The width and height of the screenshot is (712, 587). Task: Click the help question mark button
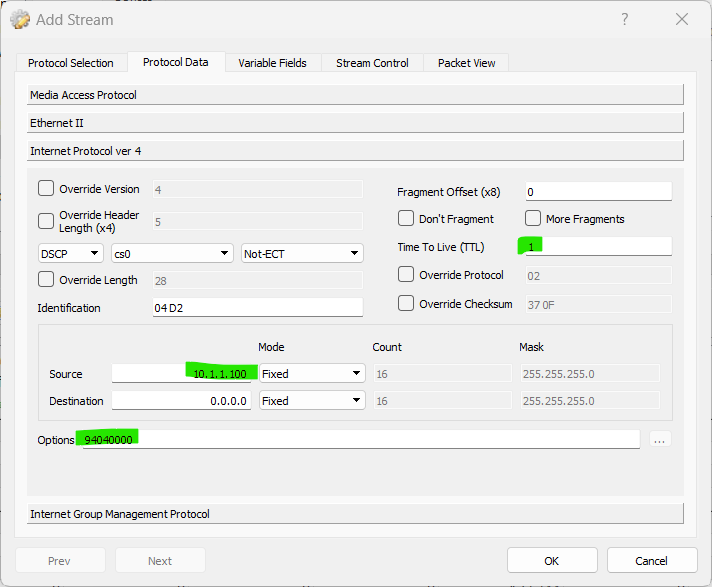(x=625, y=19)
